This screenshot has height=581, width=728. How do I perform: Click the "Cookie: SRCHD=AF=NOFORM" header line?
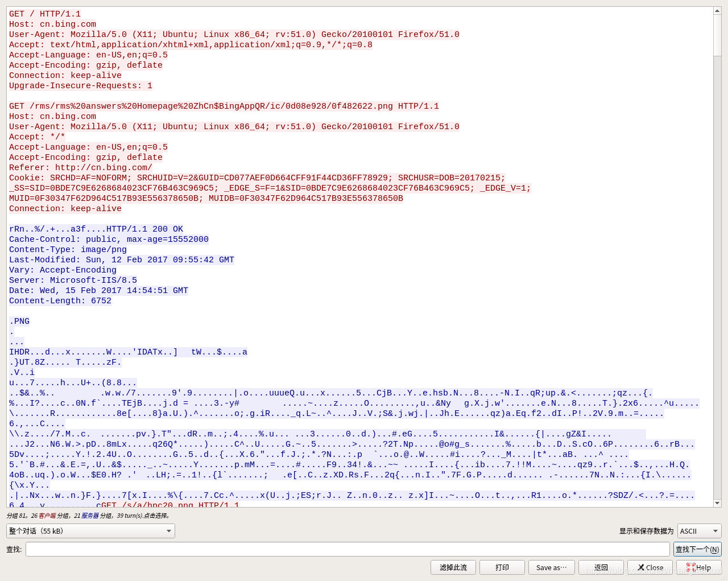click(x=257, y=178)
